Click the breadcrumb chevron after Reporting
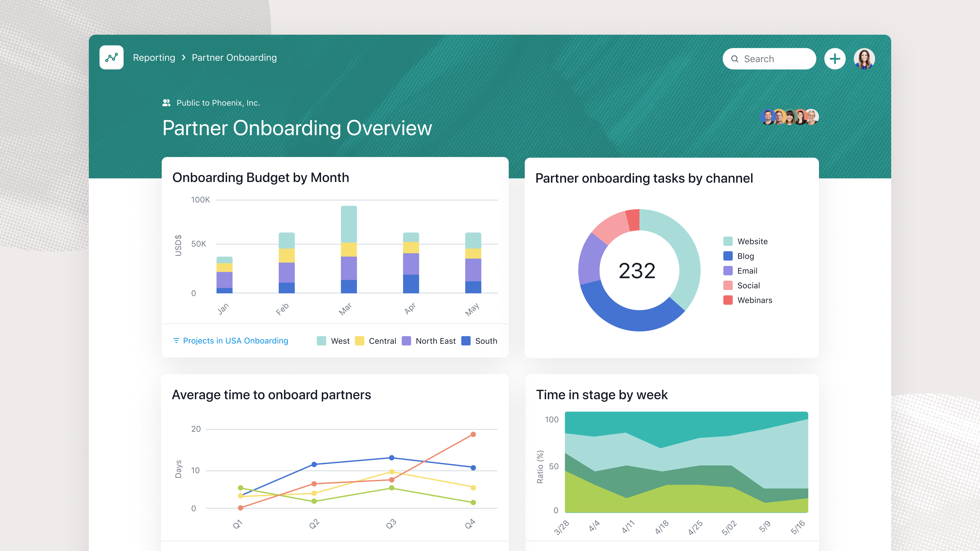Image resolution: width=980 pixels, height=551 pixels. [184, 57]
